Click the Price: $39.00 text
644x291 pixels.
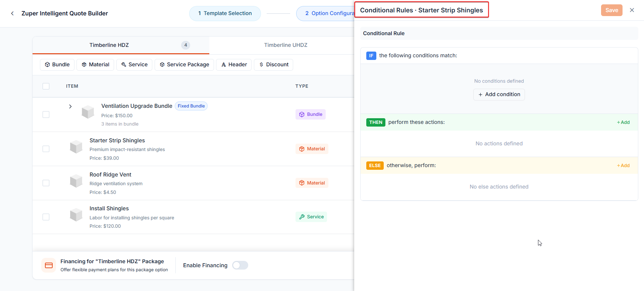[104, 158]
